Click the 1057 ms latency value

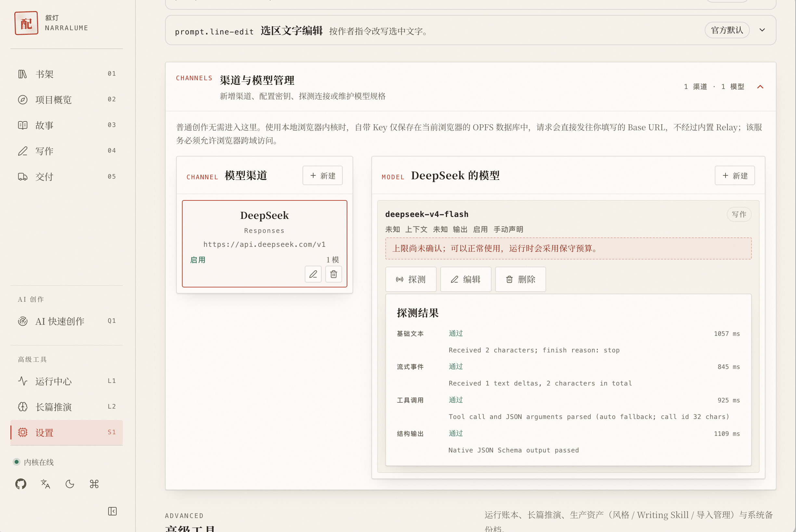point(727,334)
